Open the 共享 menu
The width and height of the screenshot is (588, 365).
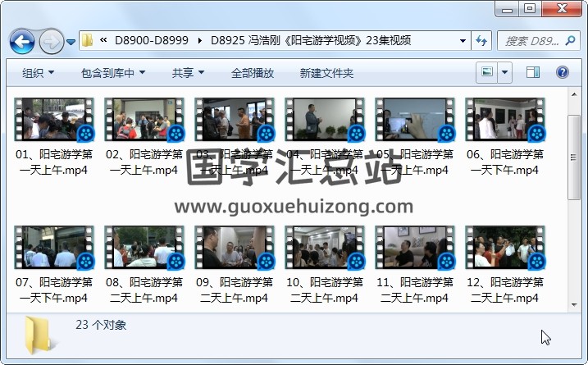[188, 73]
